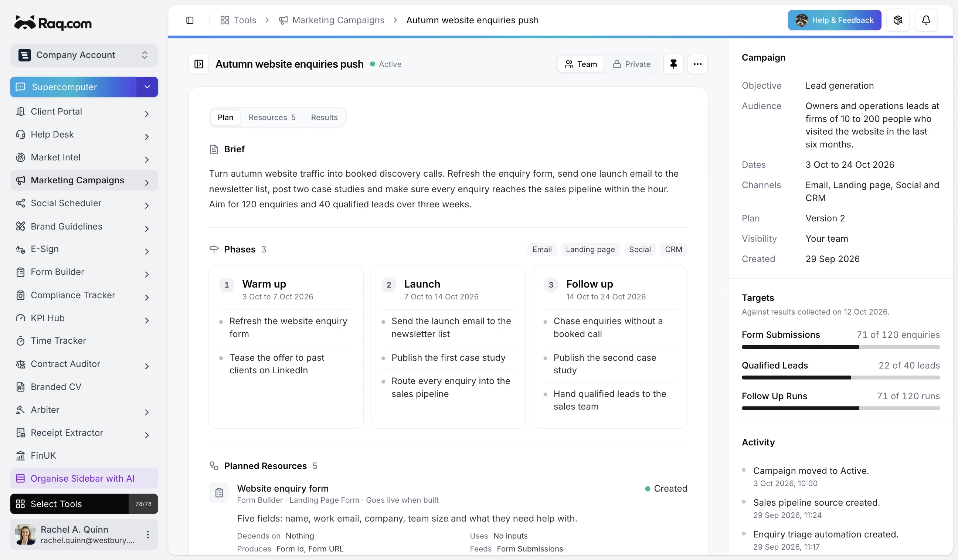Switch to the Results tab
This screenshot has width=958, height=560.
click(324, 118)
